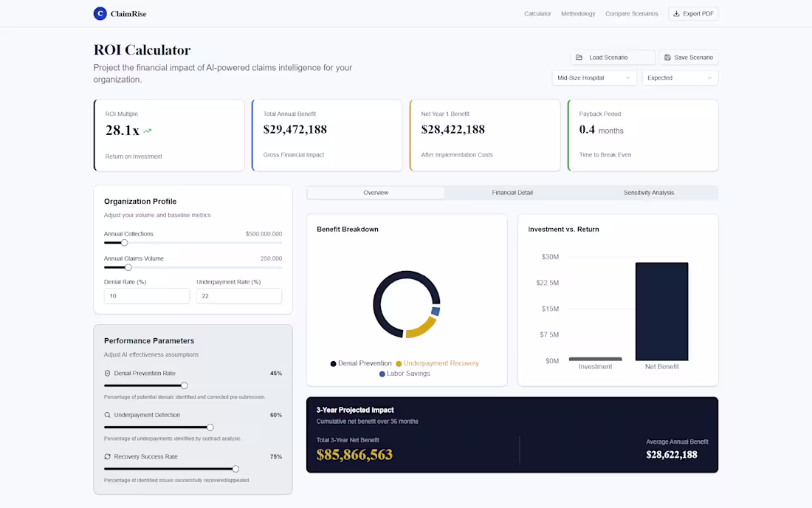This screenshot has width=812, height=508.
Task: Click the 3-year total $85,866,563
Action: coord(354,455)
